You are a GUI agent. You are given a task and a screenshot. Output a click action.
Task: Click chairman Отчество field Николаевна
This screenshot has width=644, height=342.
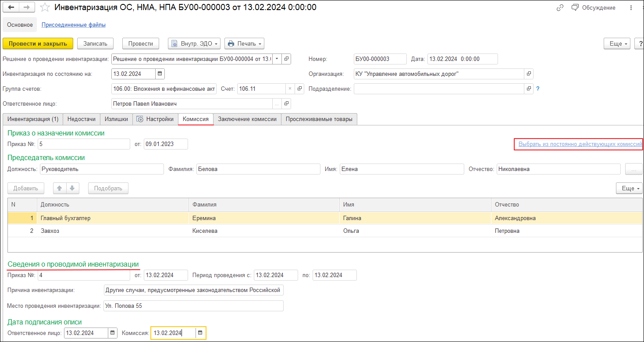[x=559, y=169]
